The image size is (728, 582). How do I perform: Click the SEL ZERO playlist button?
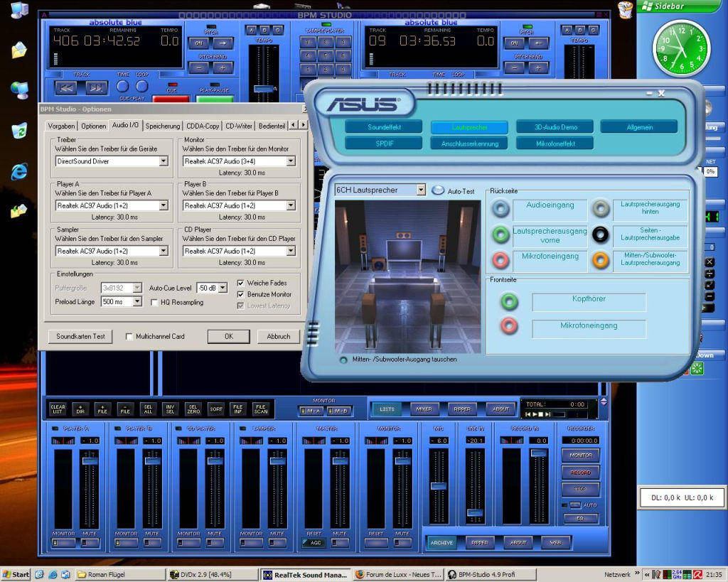(x=193, y=409)
